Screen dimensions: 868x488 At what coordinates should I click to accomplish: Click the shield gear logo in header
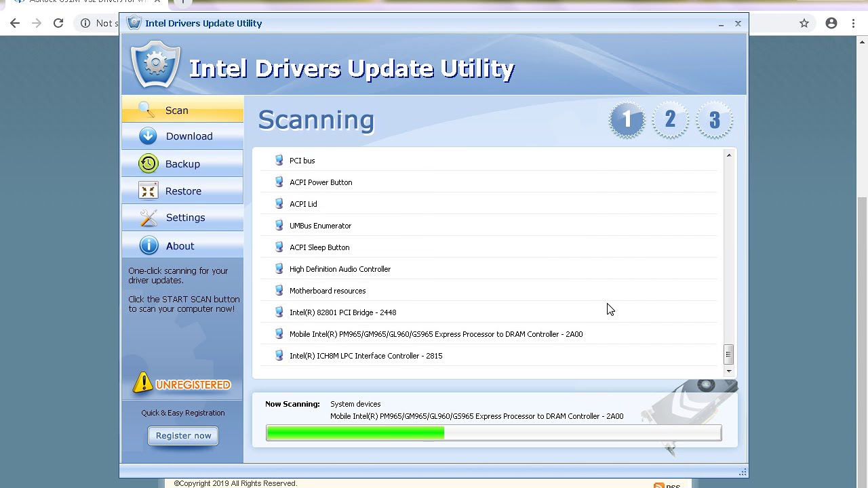coord(155,64)
